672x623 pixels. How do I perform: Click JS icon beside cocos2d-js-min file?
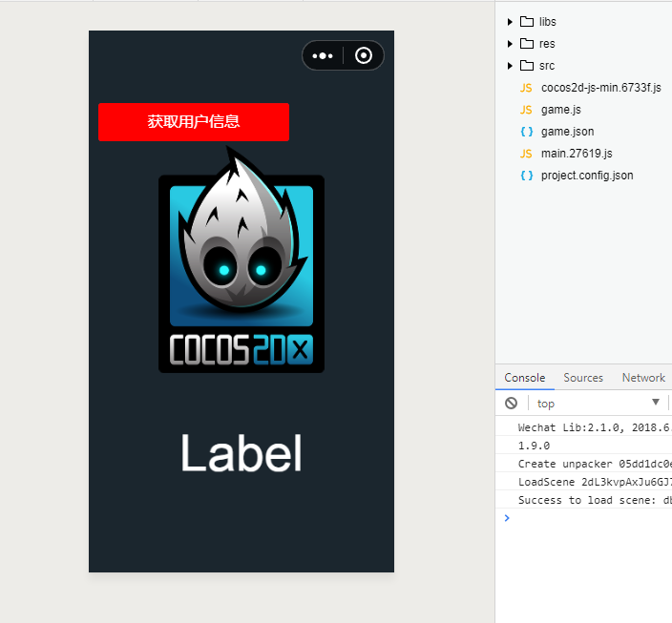(x=526, y=89)
